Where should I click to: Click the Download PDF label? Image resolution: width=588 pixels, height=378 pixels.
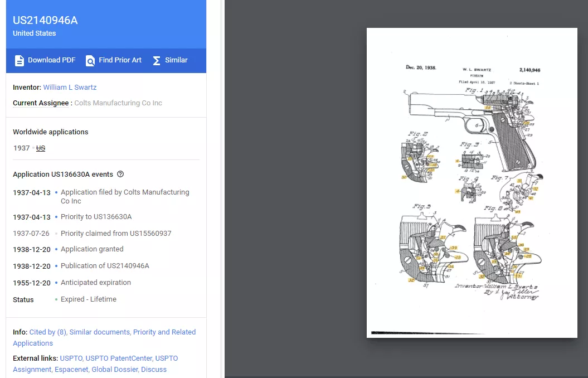coord(51,60)
